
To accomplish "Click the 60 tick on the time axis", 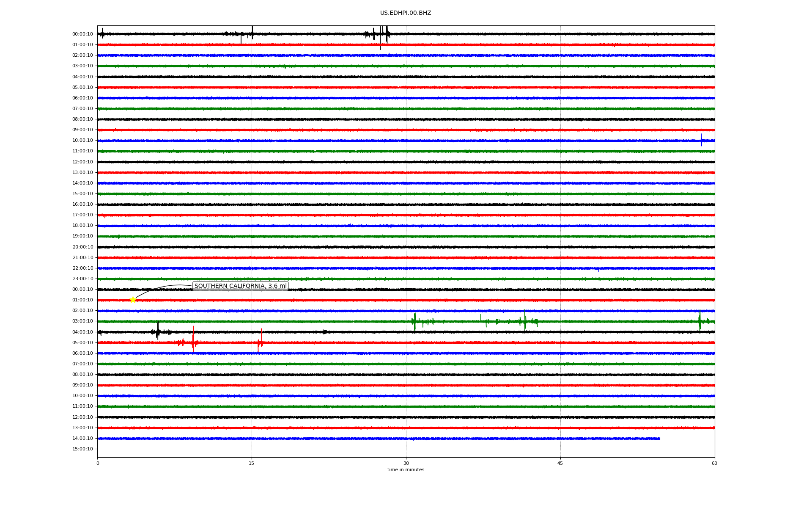I will coord(714,463).
